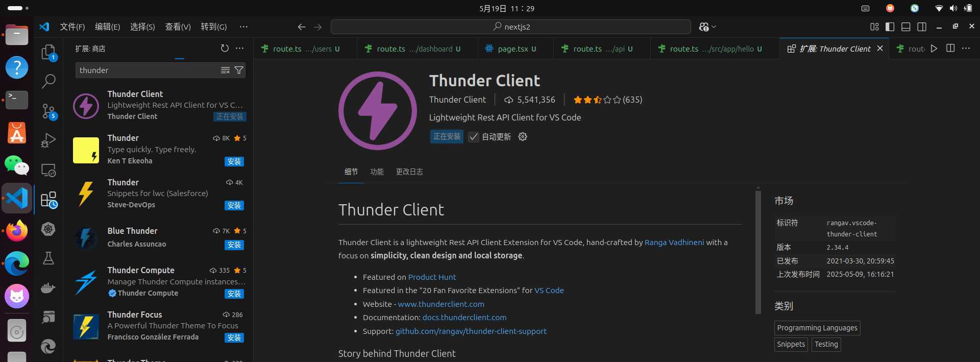Install Thunder by Ken T Ekeoha

[x=234, y=161]
